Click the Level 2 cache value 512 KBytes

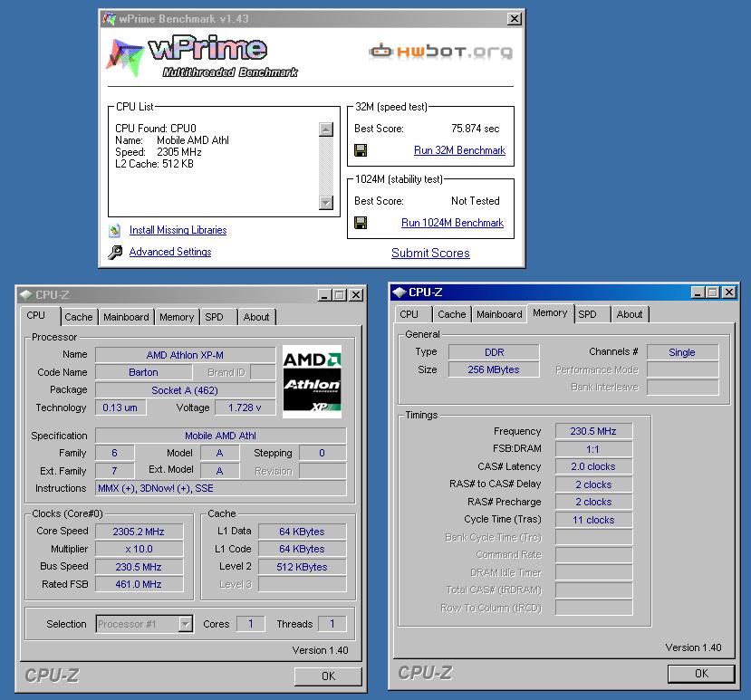tap(302, 567)
